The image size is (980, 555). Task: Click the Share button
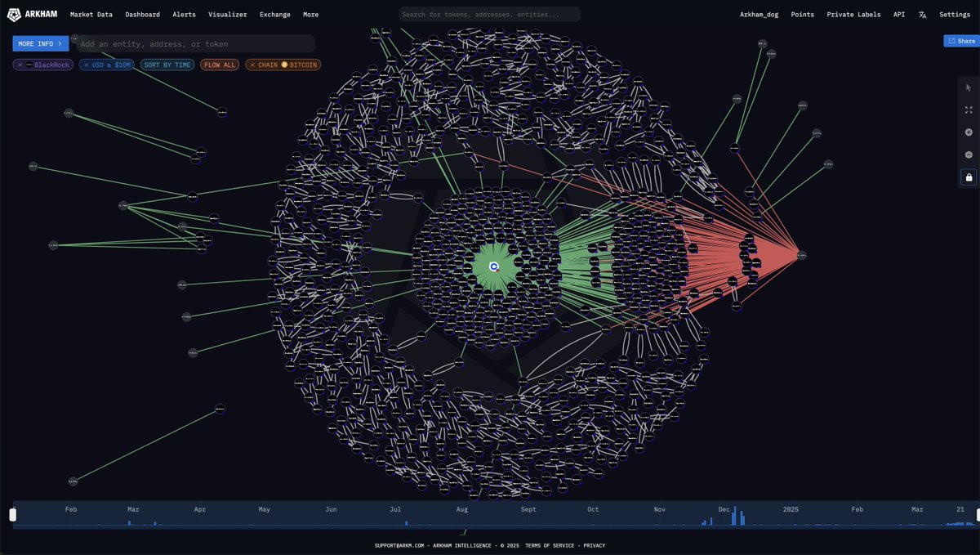pos(961,41)
